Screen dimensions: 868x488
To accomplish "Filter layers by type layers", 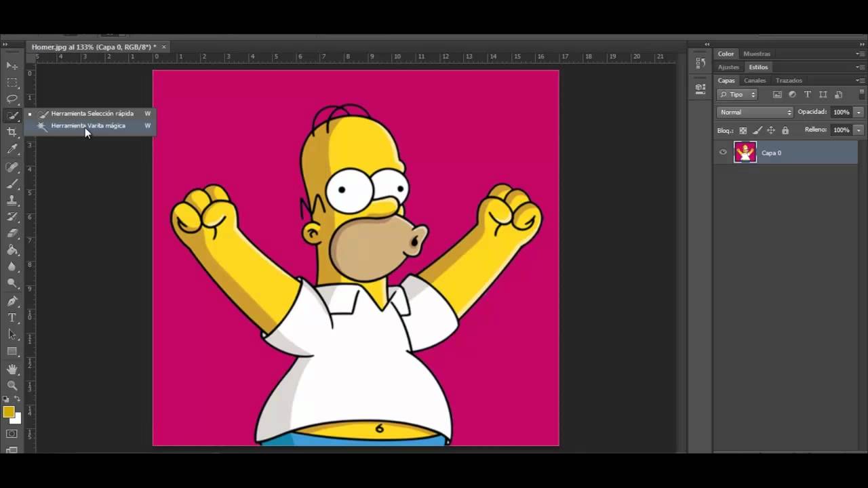I will [x=808, y=95].
